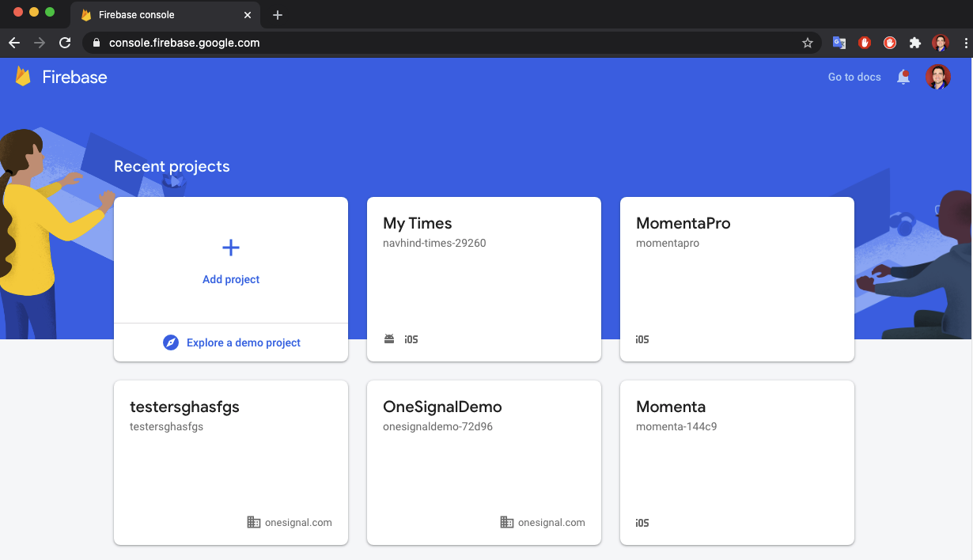973x560 pixels.
Task: Open the notifications bell
Action: click(903, 77)
